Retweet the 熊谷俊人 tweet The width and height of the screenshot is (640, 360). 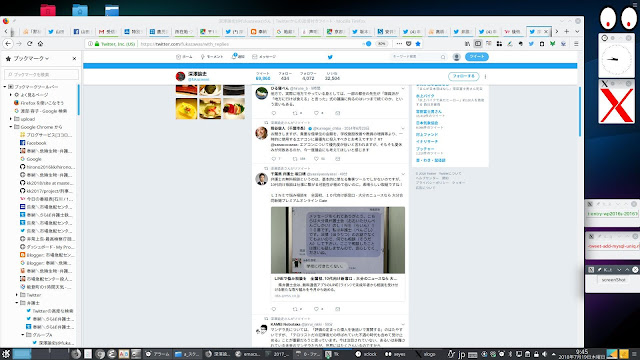295,159
